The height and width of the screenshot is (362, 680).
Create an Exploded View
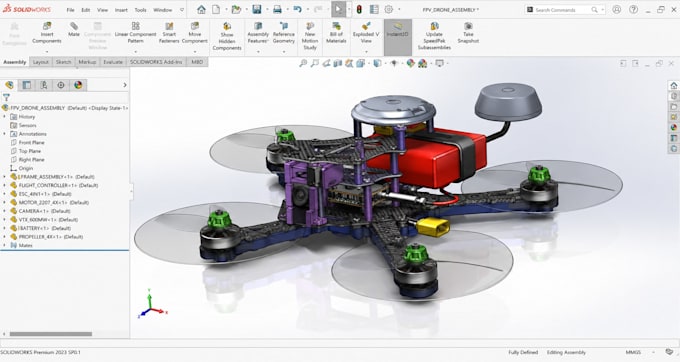pos(366,33)
